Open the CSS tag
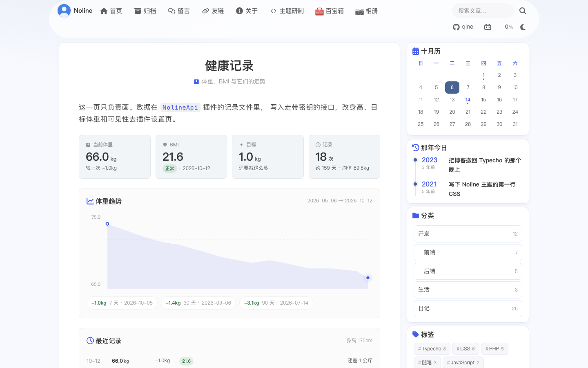The width and height of the screenshot is (588, 368). coord(465,349)
